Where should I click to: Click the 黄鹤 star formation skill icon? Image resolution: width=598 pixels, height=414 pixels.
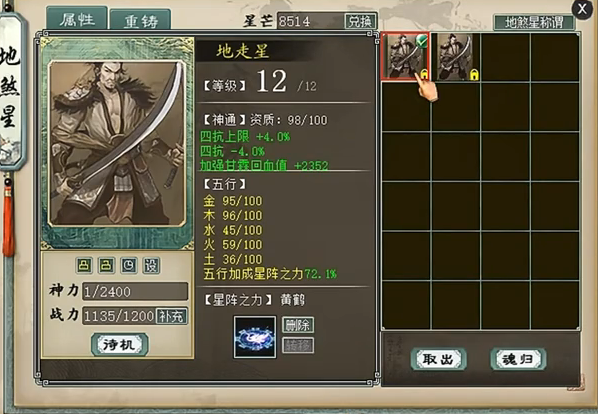point(255,337)
